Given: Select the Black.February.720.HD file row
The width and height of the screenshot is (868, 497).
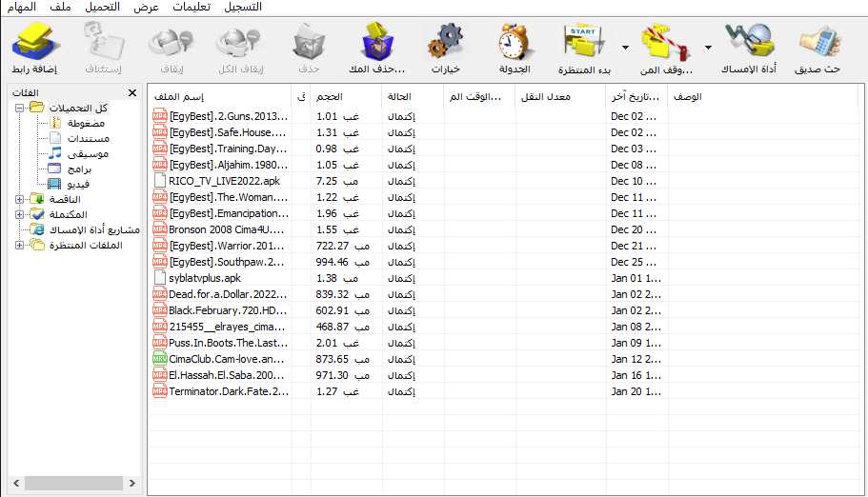Looking at the screenshot, I should click(x=503, y=310).
